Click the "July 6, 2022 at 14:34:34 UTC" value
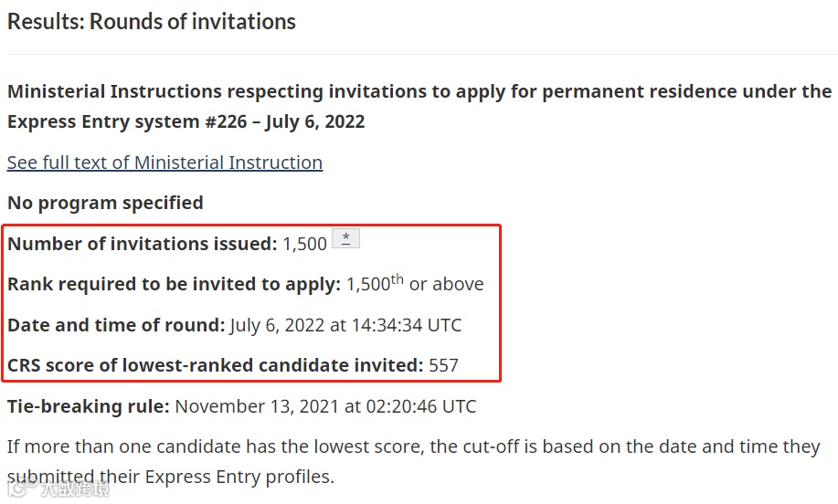The width and height of the screenshot is (838, 504). (345, 325)
